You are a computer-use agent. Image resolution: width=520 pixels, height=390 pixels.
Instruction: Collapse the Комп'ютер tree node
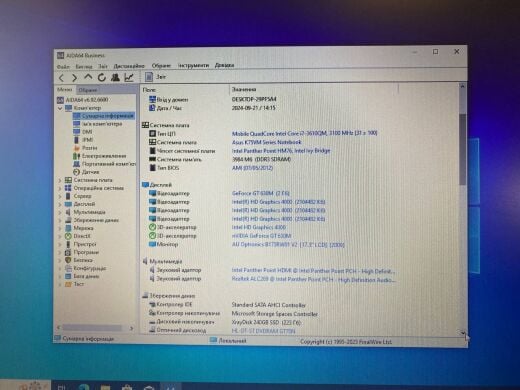[x=60, y=108]
